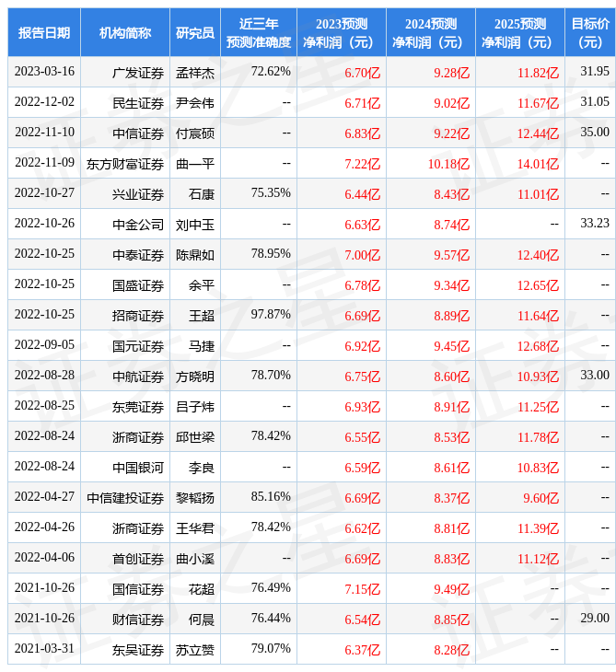616x672 pixels.
Task: Click the 2025预测净利润 column header
Action: (520, 32)
